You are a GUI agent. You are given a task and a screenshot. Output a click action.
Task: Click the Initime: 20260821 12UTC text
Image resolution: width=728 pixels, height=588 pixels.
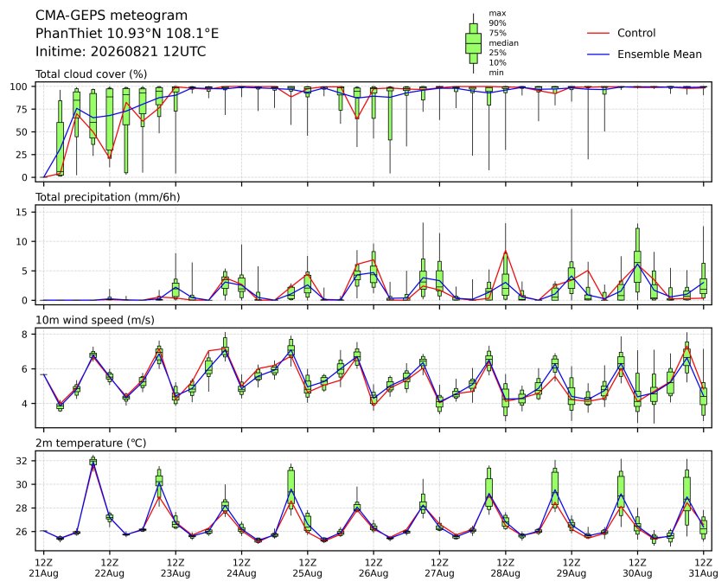click(x=121, y=51)
